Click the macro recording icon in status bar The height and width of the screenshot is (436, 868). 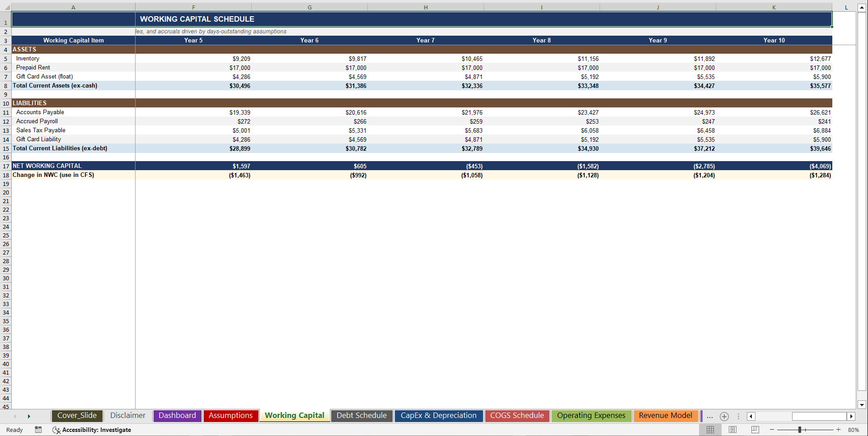tap(38, 430)
